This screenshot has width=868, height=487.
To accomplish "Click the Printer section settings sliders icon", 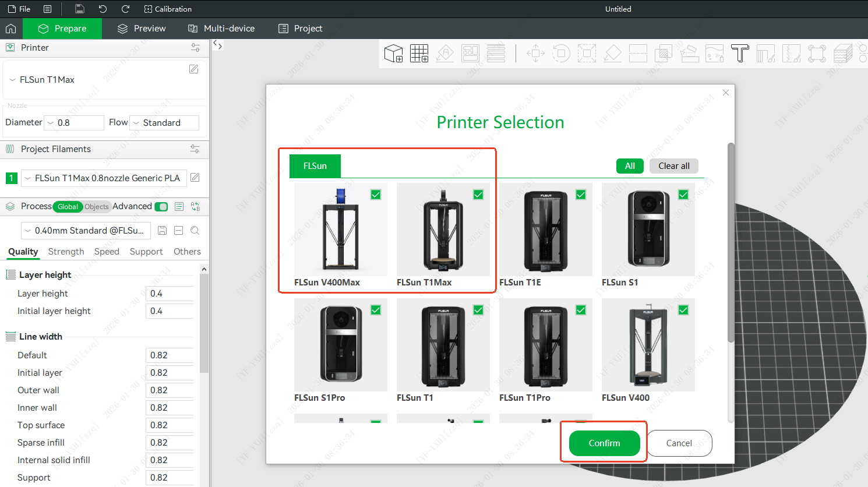I will 195,48.
